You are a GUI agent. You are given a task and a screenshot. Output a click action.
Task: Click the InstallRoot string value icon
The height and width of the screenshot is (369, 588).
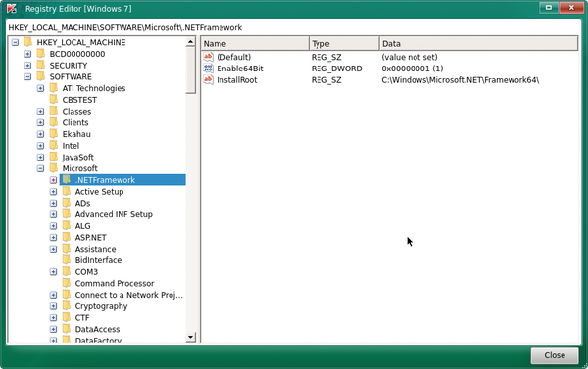coord(208,80)
